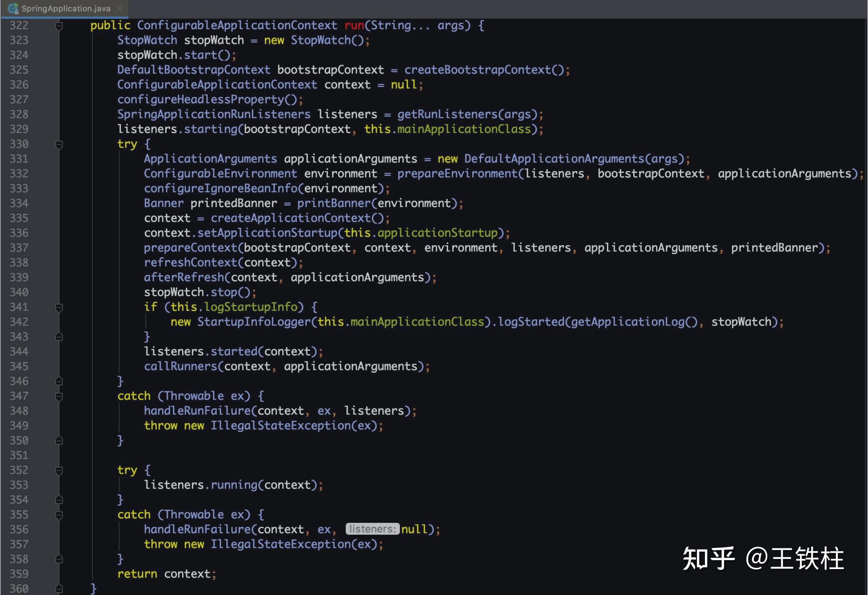Click the fold-end marker at line 360
Image resolution: width=868 pixels, height=595 pixels.
[59, 589]
